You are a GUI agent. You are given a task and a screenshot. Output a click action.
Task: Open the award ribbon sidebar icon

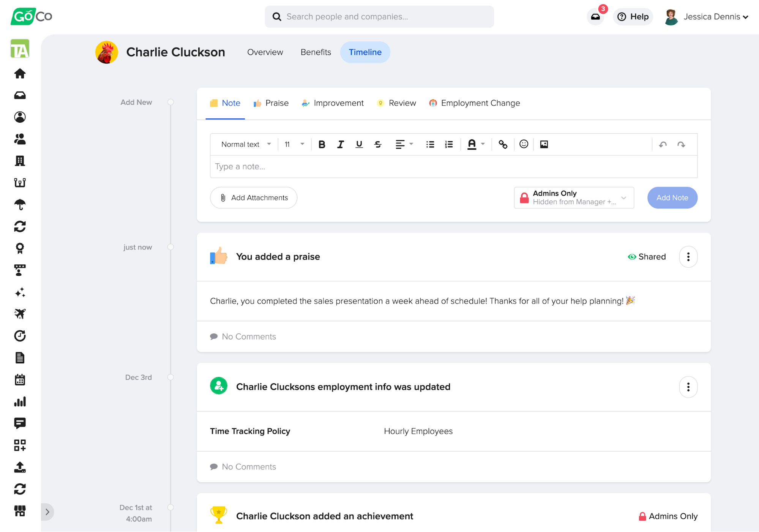(x=20, y=248)
